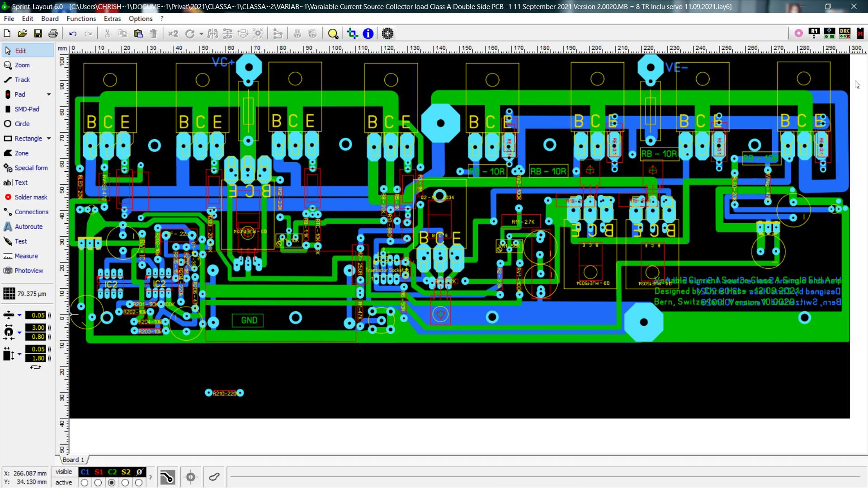The height and width of the screenshot is (488, 868).
Task: Select the Rectangle tool
Action: click(x=23, y=139)
